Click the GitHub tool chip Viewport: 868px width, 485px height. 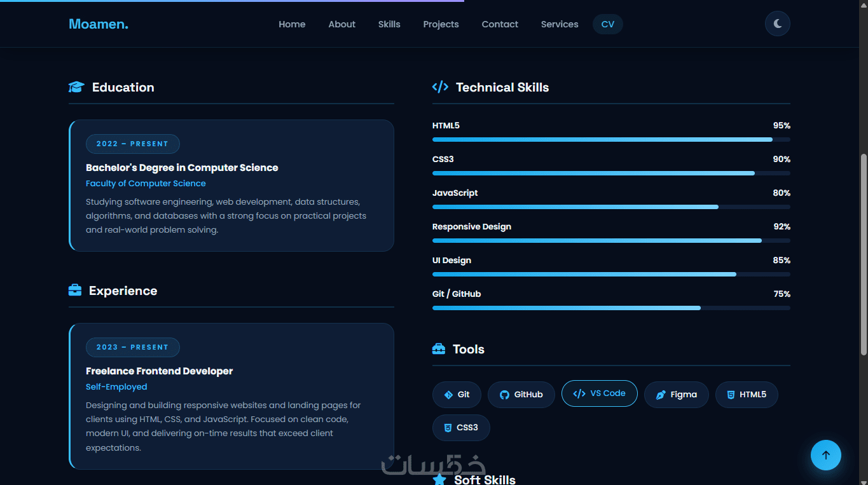click(x=521, y=395)
